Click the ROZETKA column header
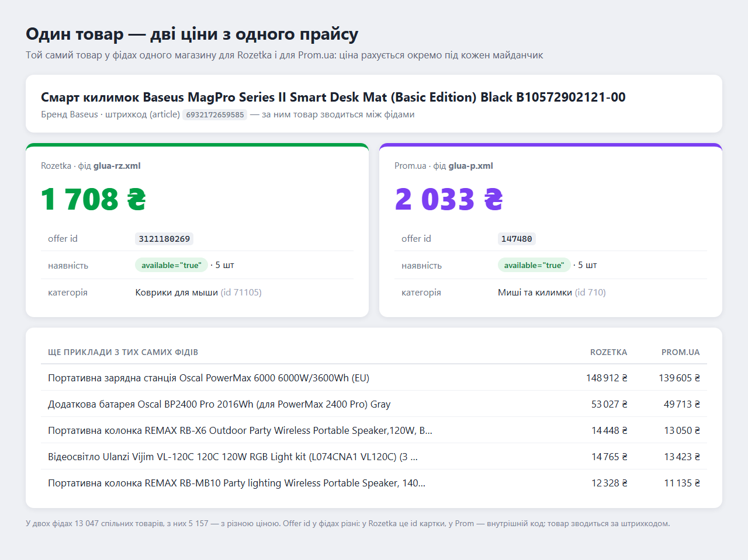Screen dimensions: 748x560 pyautogui.click(x=608, y=352)
